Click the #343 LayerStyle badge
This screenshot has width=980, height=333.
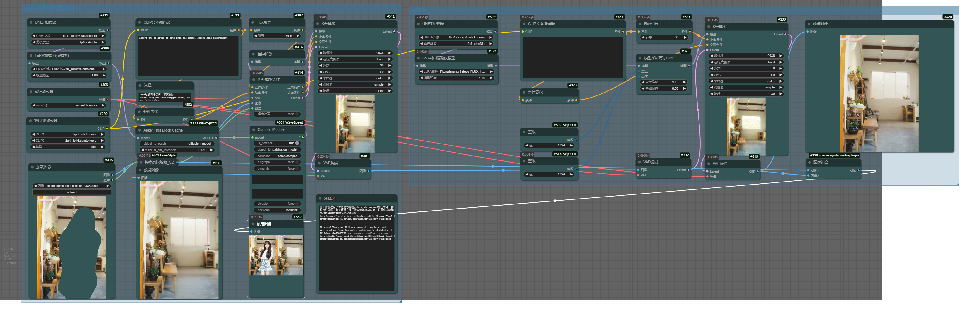click(164, 155)
